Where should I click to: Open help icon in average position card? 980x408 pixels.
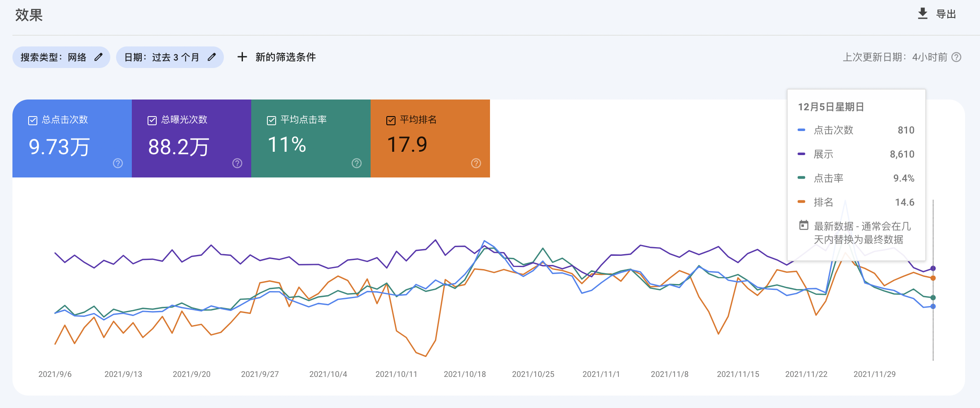[476, 163]
